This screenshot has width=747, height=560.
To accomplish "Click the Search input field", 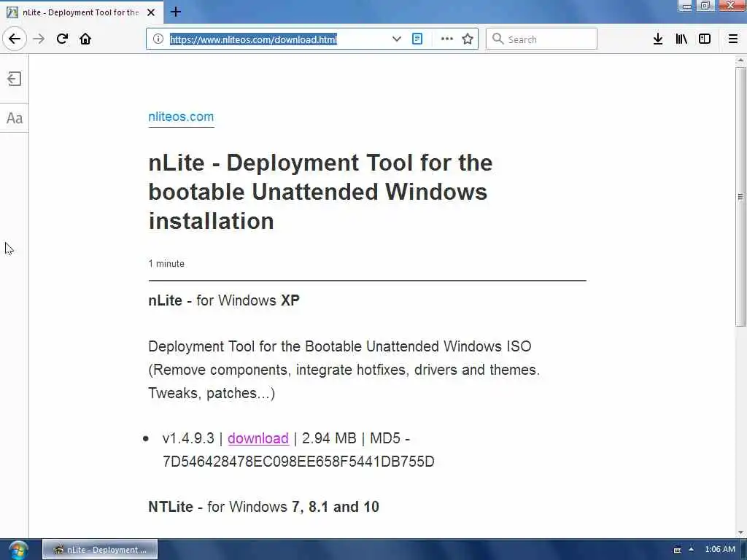I will click(x=541, y=39).
